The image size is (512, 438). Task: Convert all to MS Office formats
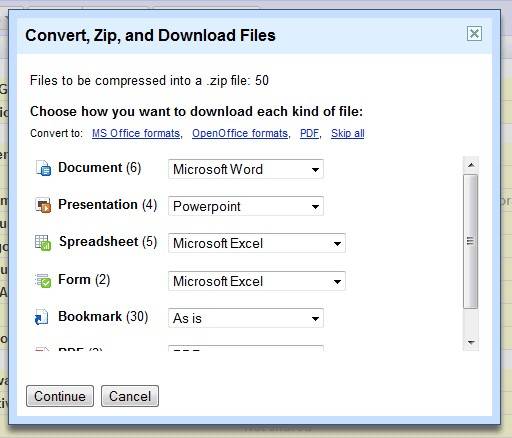click(136, 133)
